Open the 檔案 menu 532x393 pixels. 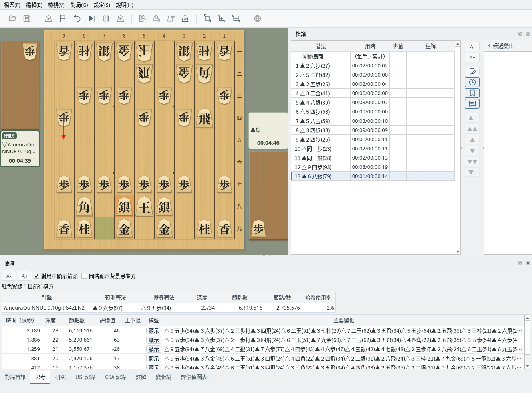tap(12, 5)
